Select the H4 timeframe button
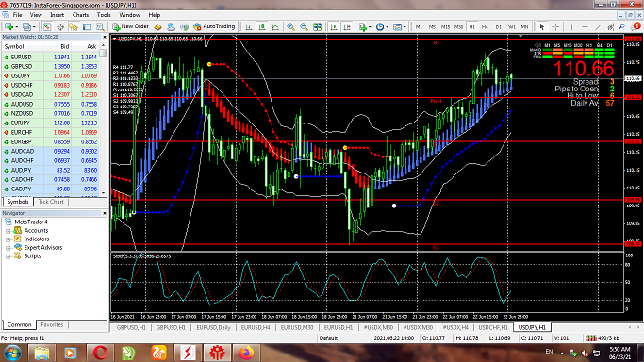The image size is (644, 362). [x=485, y=27]
